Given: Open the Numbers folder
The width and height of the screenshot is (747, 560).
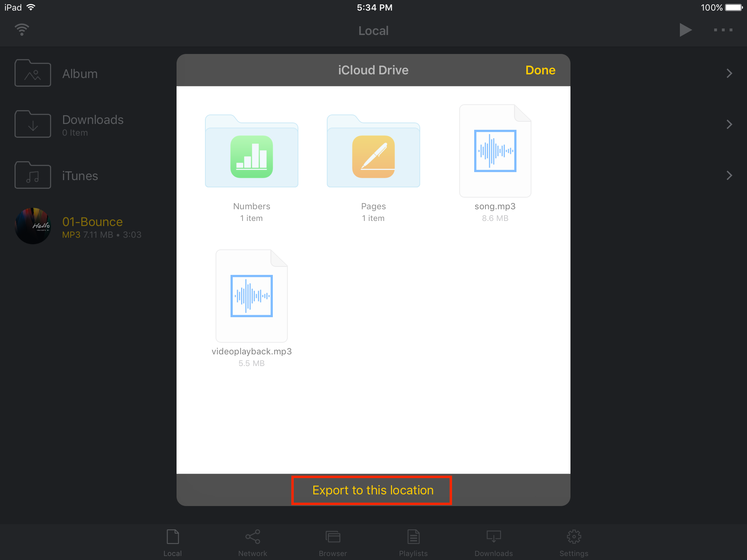Looking at the screenshot, I should (252, 151).
